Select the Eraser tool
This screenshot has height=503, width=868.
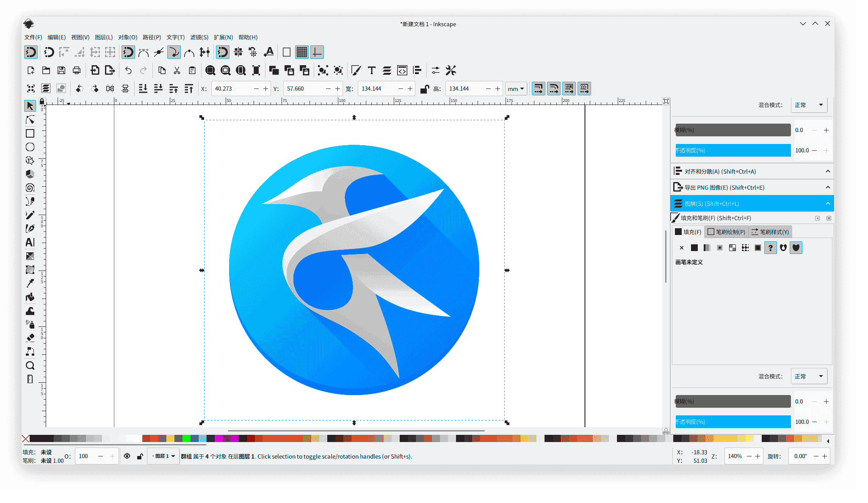coord(30,338)
